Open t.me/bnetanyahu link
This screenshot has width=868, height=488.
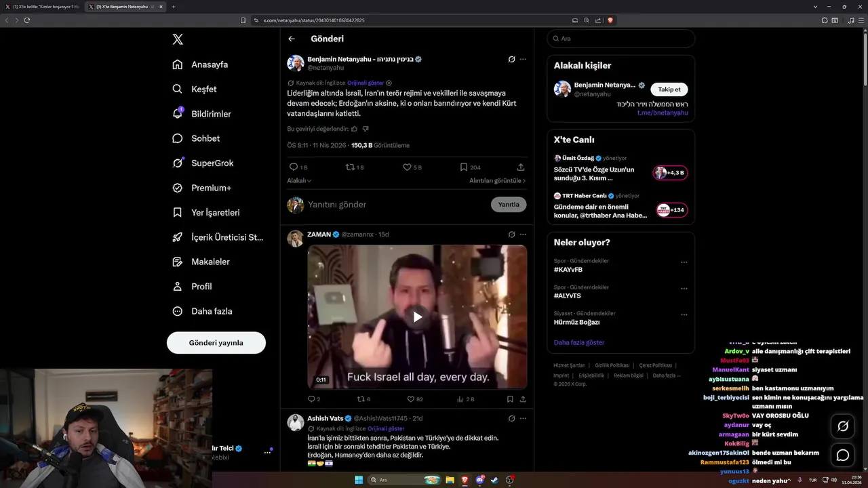[x=663, y=113]
